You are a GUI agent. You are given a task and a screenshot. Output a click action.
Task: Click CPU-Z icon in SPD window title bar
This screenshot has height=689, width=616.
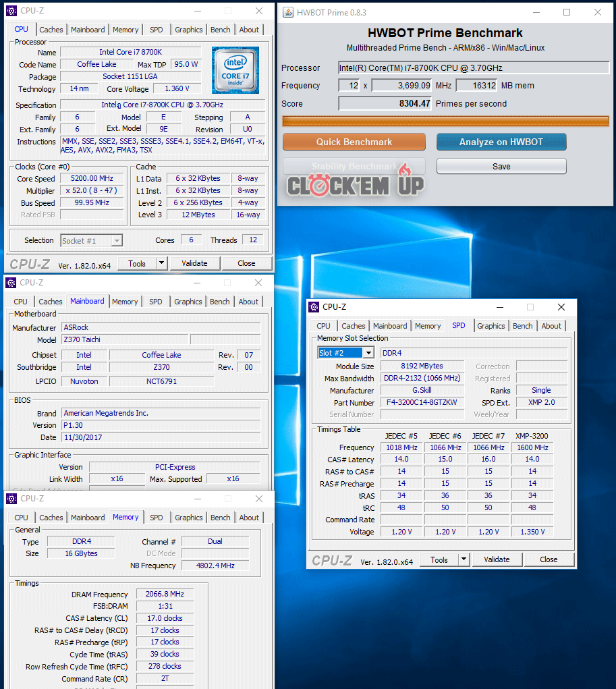(314, 307)
